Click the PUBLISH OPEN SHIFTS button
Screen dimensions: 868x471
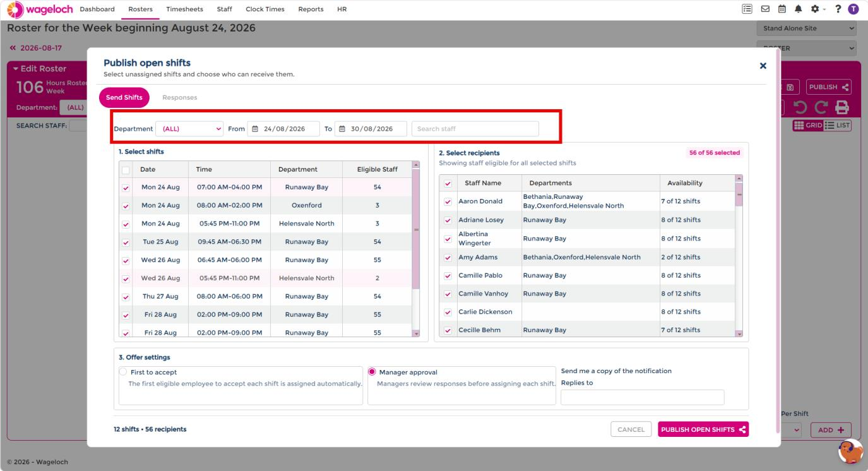(703, 429)
